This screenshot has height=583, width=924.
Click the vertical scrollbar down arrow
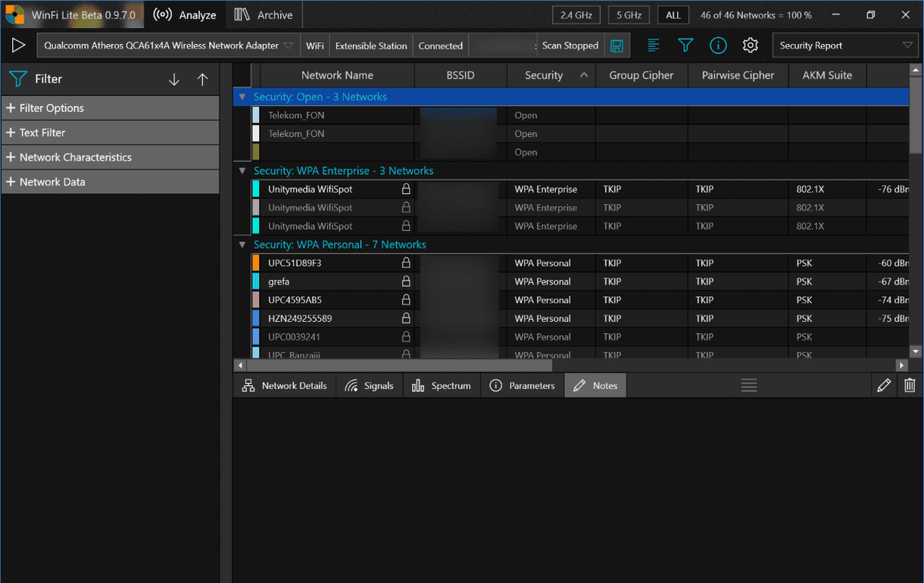[x=916, y=351]
